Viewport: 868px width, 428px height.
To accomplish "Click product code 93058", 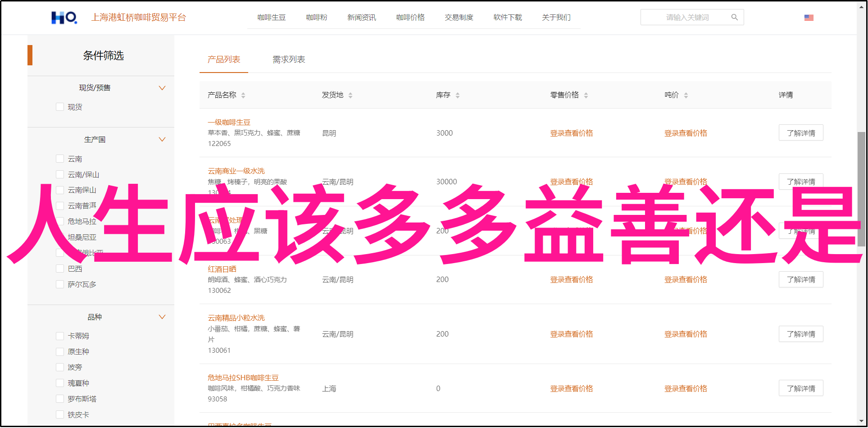I will pyautogui.click(x=218, y=399).
